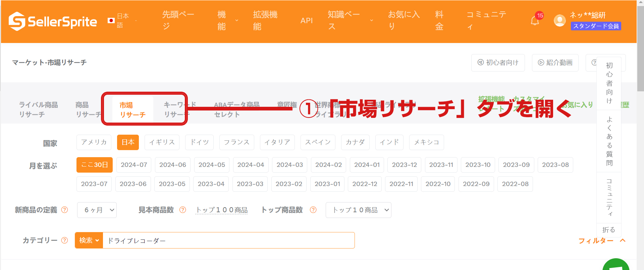This screenshot has height=270, width=644.
Task: Open 先頭ページ in top navigation
Action: 178,20
